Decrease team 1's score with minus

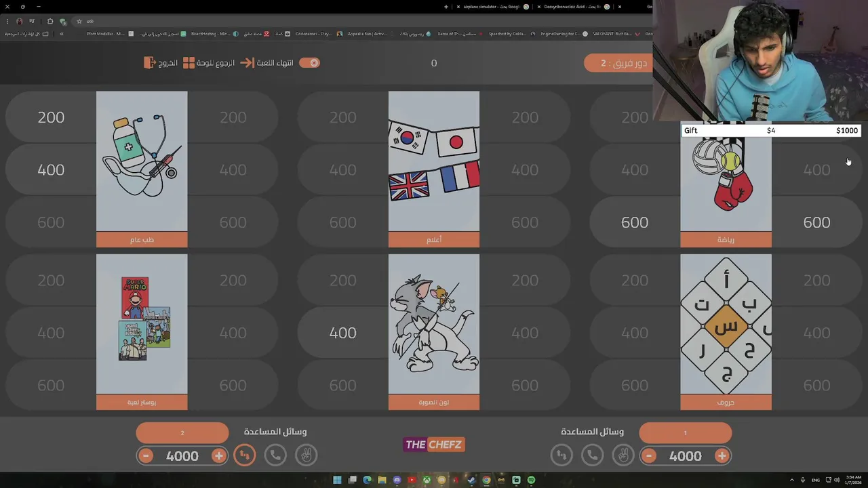(x=649, y=456)
